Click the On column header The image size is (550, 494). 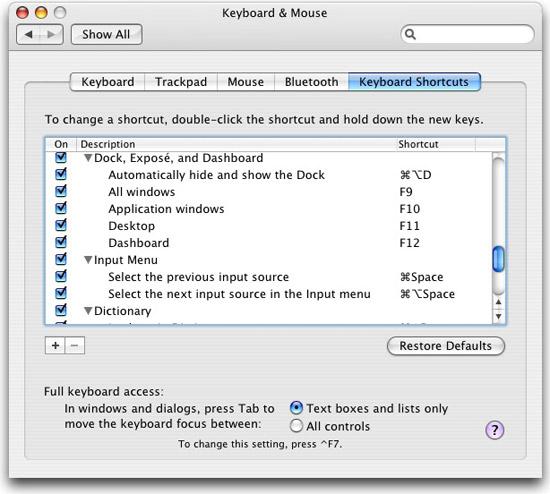pos(61,144)
